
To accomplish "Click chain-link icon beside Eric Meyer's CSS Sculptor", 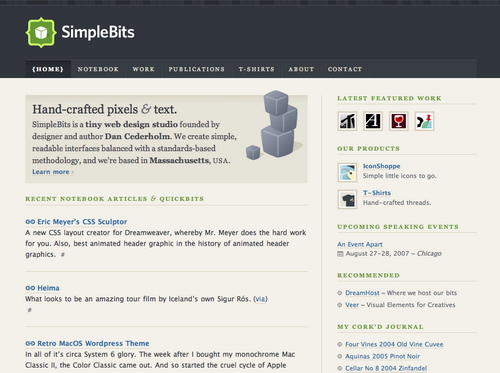I will [30, 222].
